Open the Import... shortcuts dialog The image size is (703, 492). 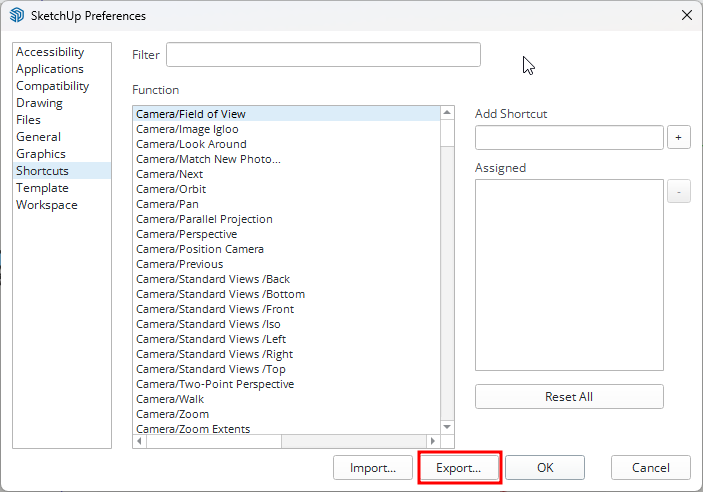(x=373, y=468)
